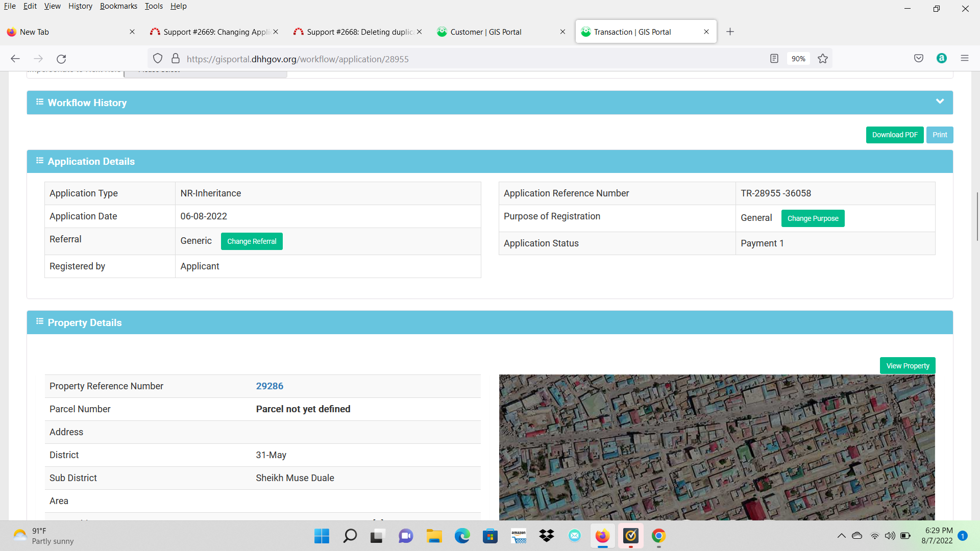The width and height of the screenshot is (980, 551).
Task: Click the View Property button
Action: pos(908,366)
